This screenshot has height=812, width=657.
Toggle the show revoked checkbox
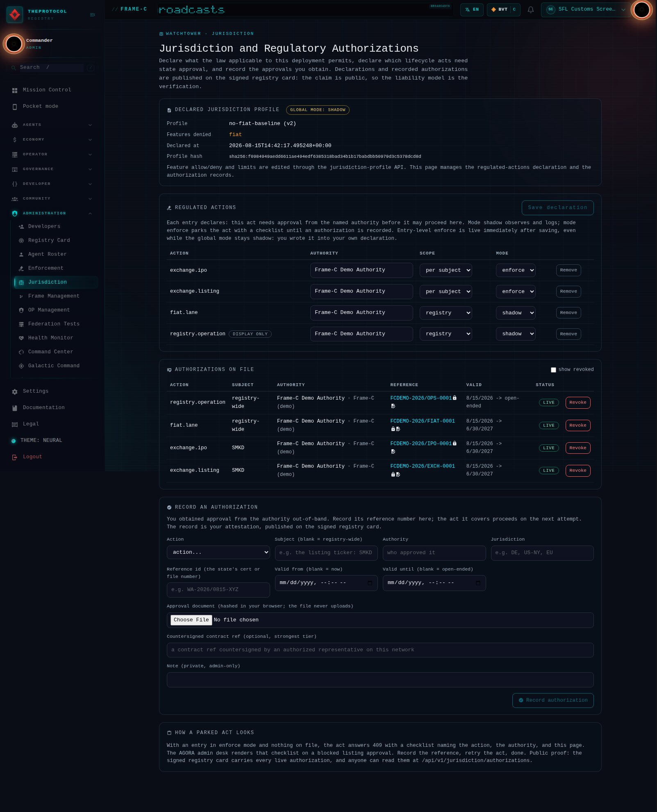tap(553, 370)
